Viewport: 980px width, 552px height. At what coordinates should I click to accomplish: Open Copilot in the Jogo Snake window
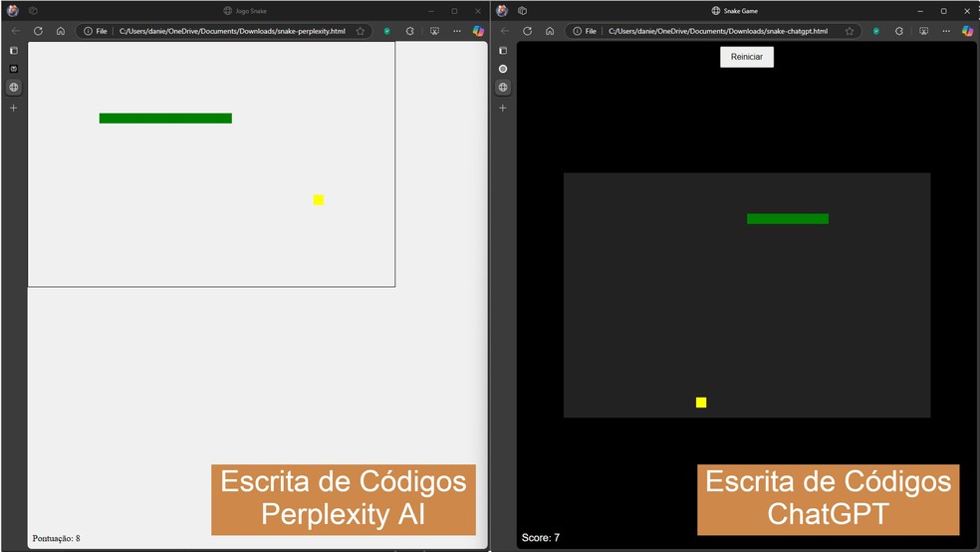478,31
